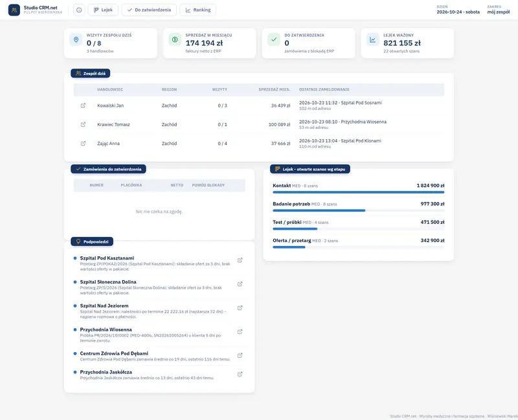The width and height of the screenshot is (518, 420).
Task: Open Przychodnia Wiosenna hint link icon
Action: 240,331
